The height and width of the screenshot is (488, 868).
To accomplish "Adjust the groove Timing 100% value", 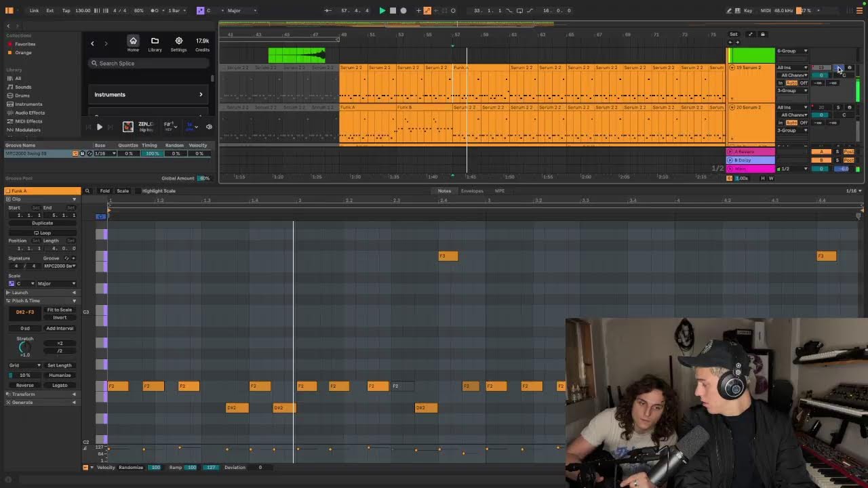I will [152, 153].
